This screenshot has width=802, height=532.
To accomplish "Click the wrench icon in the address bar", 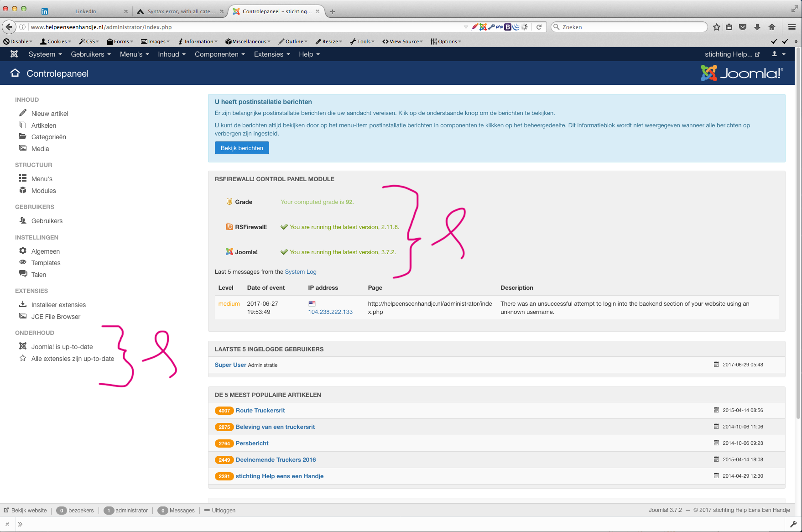I will [x=491, y=27].
